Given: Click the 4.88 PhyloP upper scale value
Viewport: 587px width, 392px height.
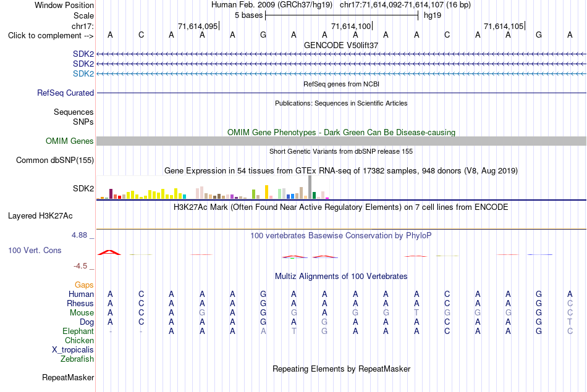Looking at the screenshot, I should click(x=79, y=235).
